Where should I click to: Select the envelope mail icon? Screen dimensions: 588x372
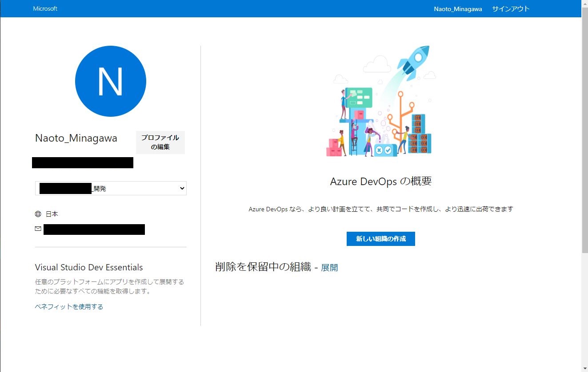38,228
